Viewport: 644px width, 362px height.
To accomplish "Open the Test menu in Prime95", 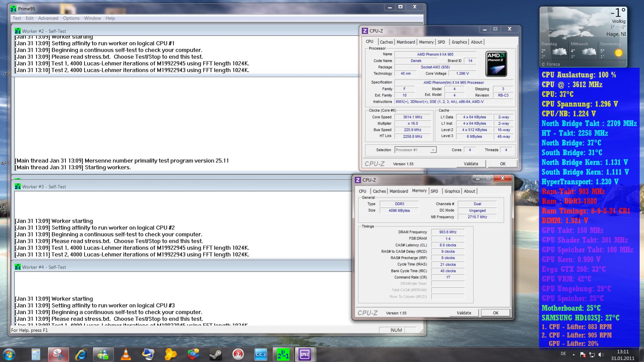I will [17, 18].
